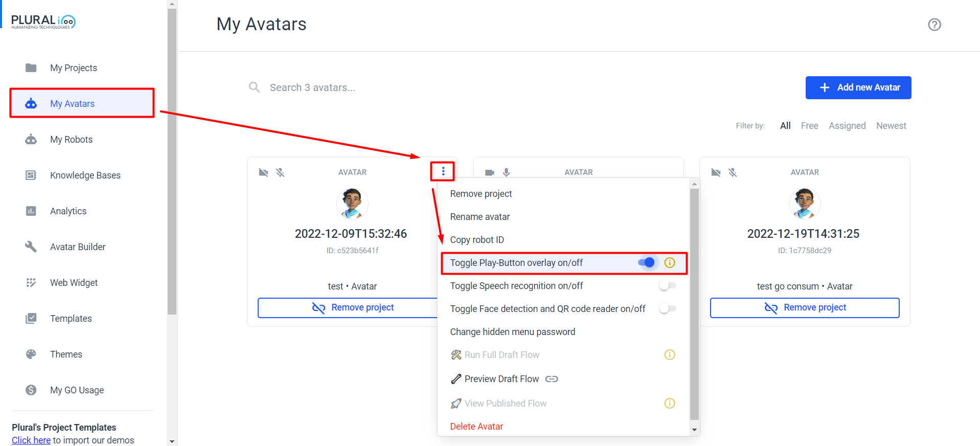980x446 pixels.
Task: Disable the Play-Button overlay toggle
Action: point(646,263)
